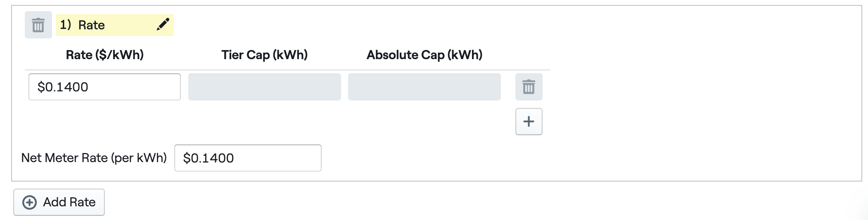The height and width of the screenshot is (220, 868).
Task: Click empty space right of the tier table
Action: [x=702, y=91]
